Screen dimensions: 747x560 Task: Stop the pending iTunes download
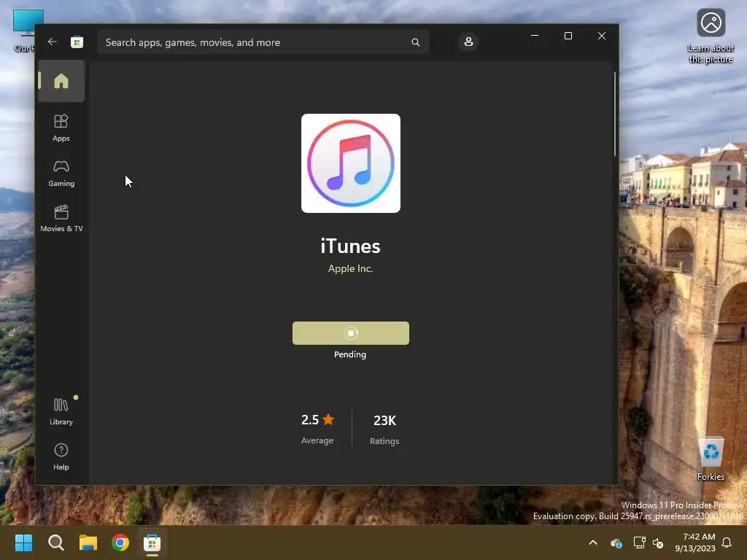pyautogui.click(x=351, y=332)
